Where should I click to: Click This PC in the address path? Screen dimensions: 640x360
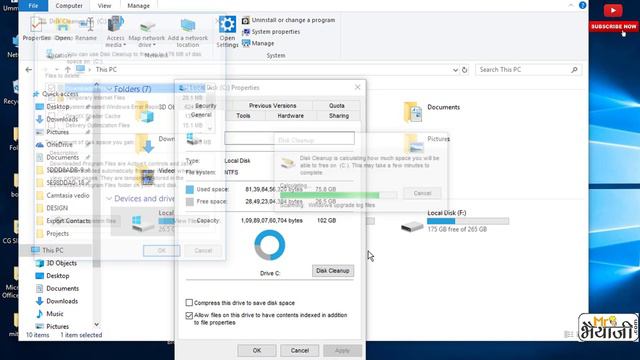(x=106, y=70)
